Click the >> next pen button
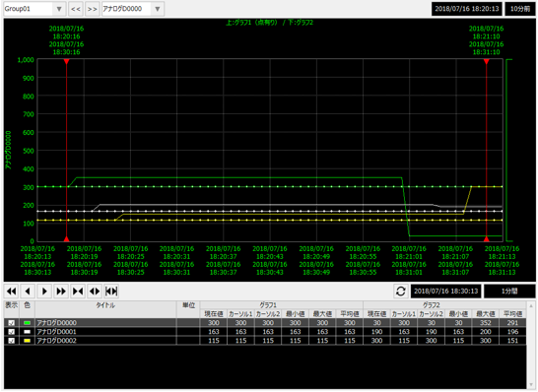 pos(92,9)
